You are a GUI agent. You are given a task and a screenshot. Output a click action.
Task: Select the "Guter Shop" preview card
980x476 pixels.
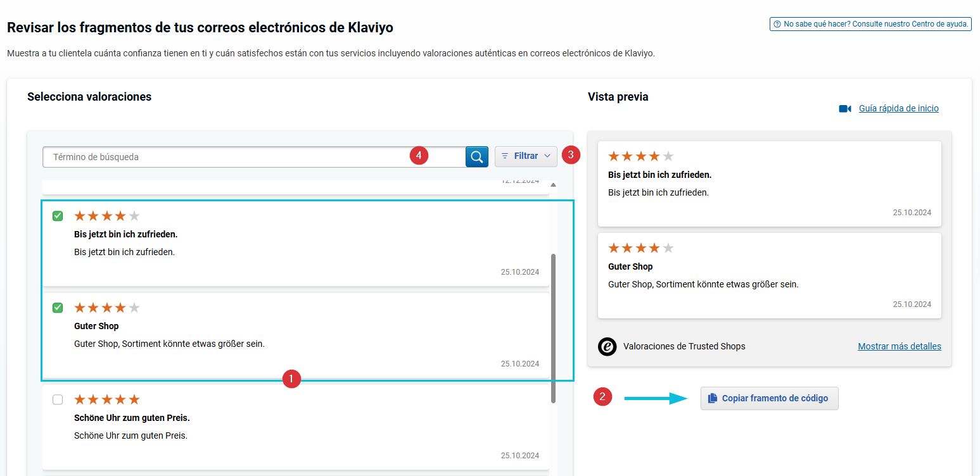(x=769, y=275)
